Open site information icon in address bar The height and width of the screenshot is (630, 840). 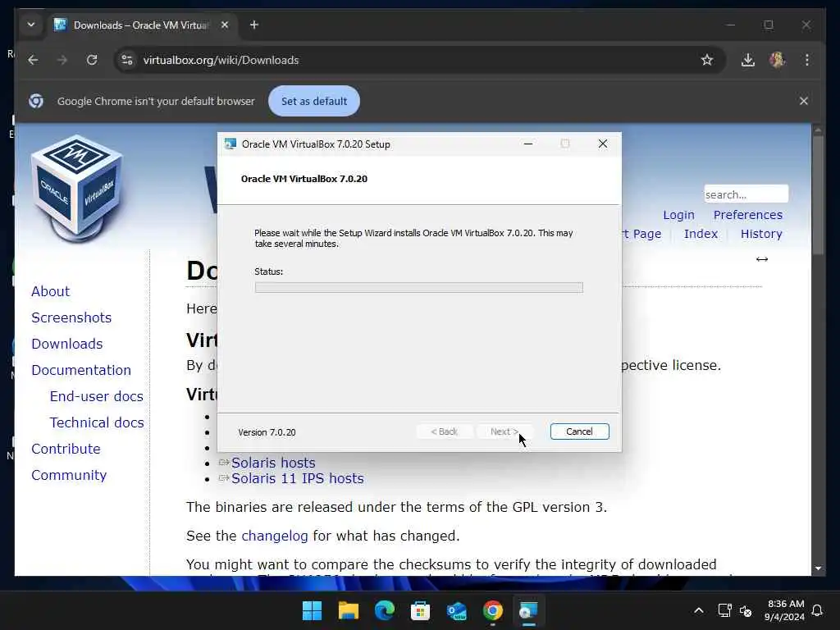coord(127,60)
